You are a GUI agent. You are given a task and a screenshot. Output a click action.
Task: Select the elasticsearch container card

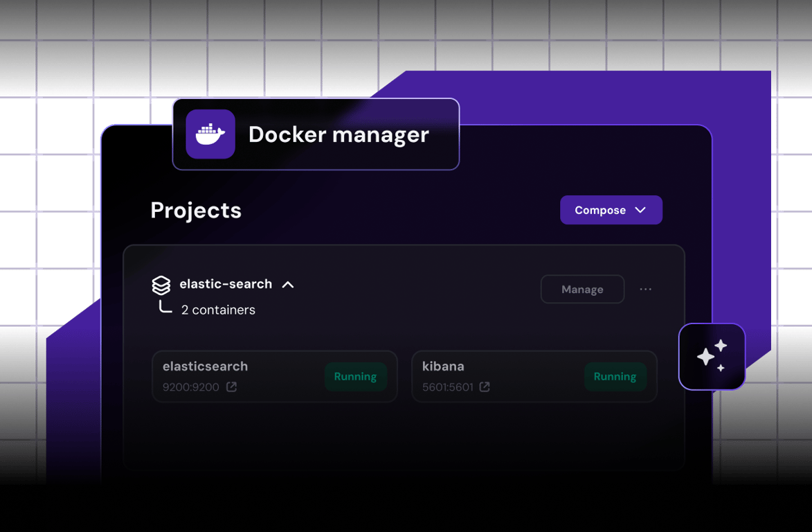[x=275, y=376]
